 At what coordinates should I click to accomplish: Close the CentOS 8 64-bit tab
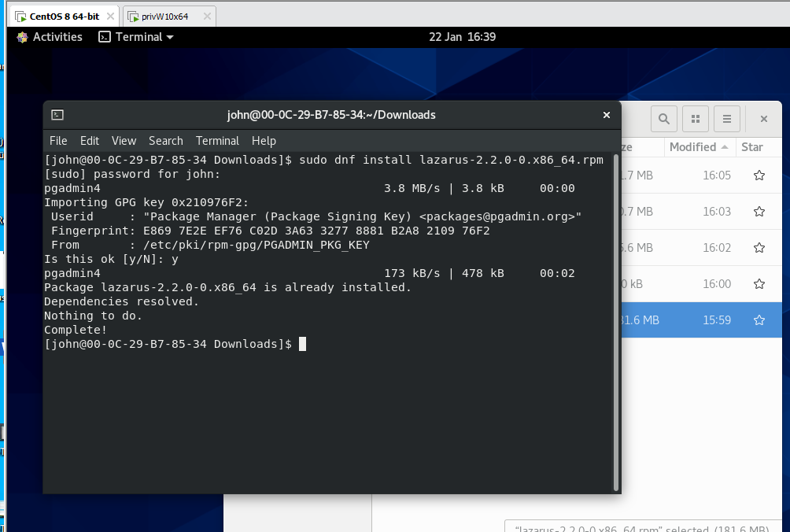pos(110,16)
